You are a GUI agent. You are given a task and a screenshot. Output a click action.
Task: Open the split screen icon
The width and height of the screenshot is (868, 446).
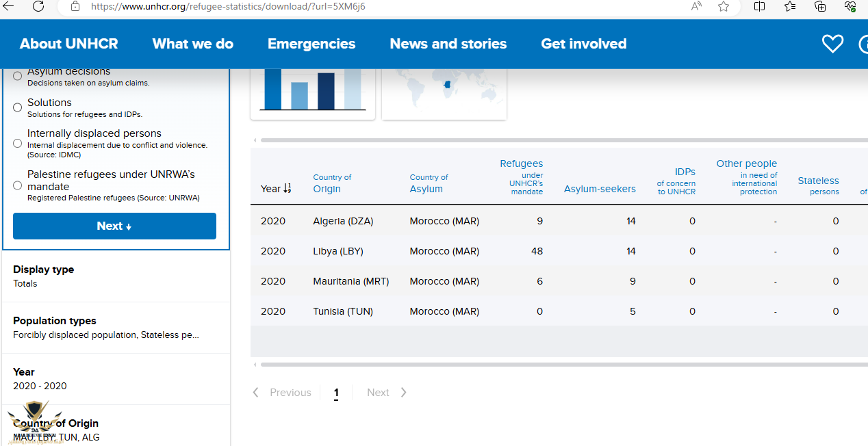pyautogui.click(x=759, y=6)
